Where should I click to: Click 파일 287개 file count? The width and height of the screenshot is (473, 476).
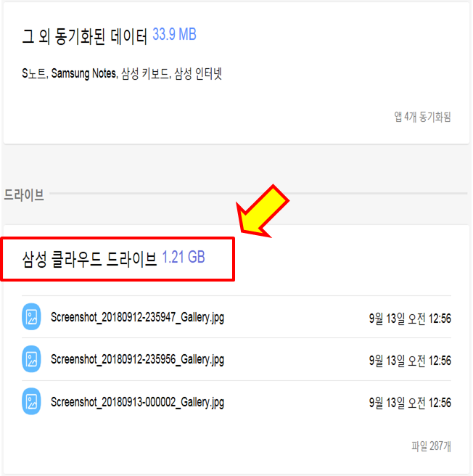coord(431,446)
